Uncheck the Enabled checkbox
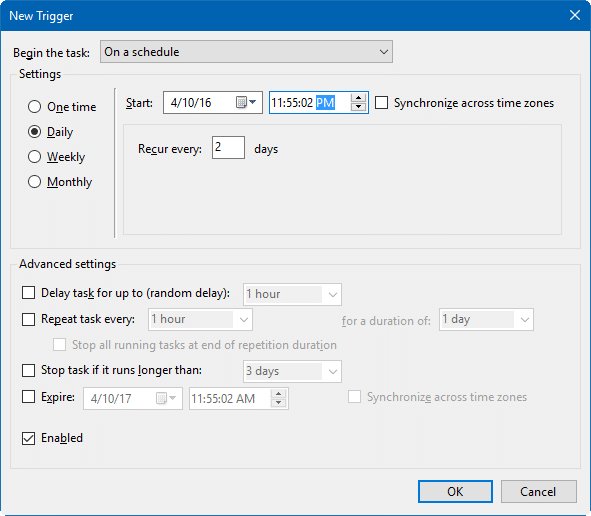The width and height of the screenshot is (591, 516). (28, 438)
